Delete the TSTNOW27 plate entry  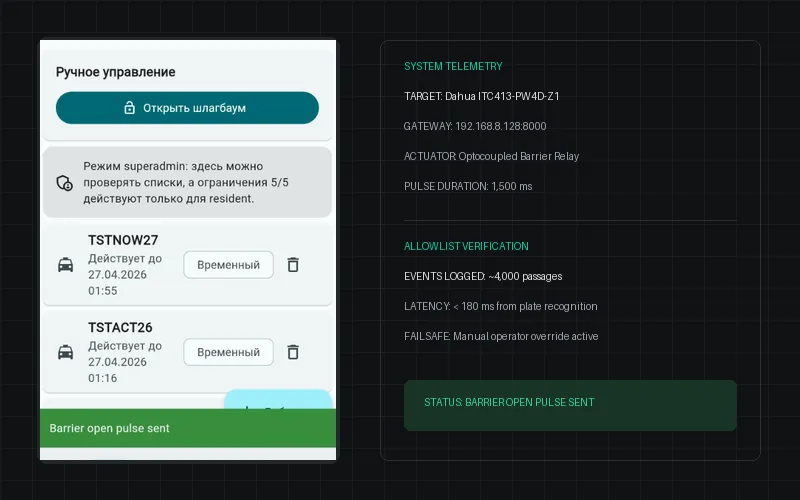(293, 265)
